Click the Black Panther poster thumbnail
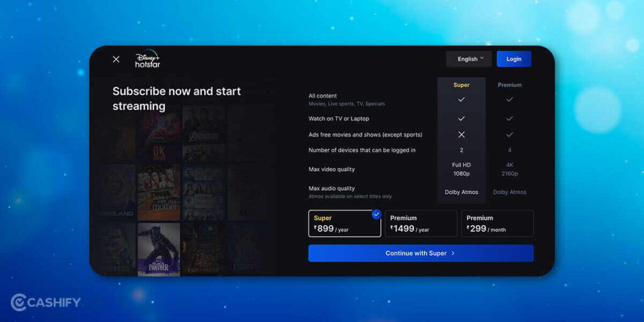Viewport: 644px width, 322px height. pos(159,248)
